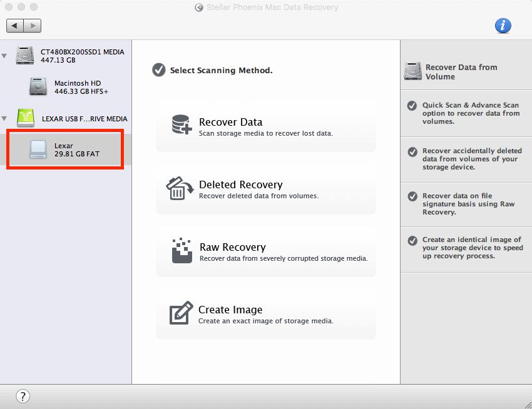This screenshot has width=532, height=409.
Task: Click Recover deleted data from volumes text
Action: (x=258, y=196)
